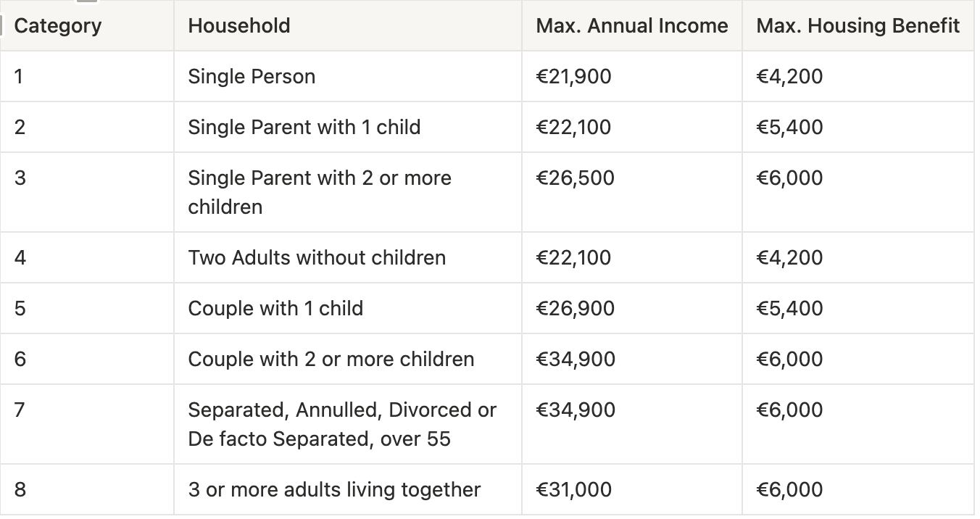Click the Category column header
The height and width of the screenshot is (519, 980).
pos(87,26)
